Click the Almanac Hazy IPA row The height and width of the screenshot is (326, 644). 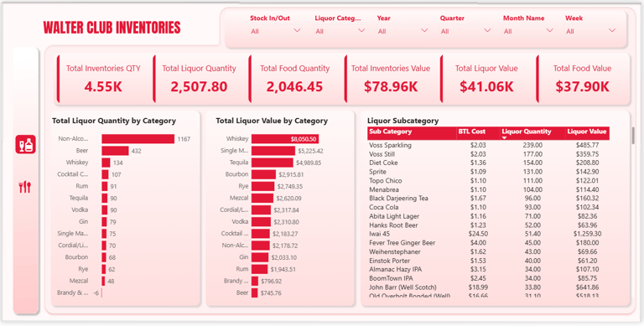(x=488, y=270)
